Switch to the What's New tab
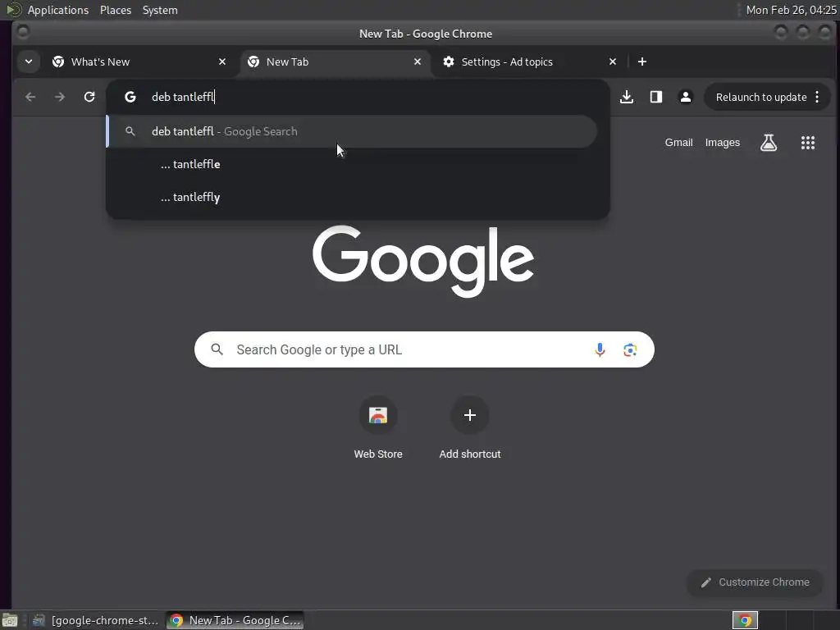The width and height of the screenshot is (840, 630). pyautogui.click(x=139, y=62)
